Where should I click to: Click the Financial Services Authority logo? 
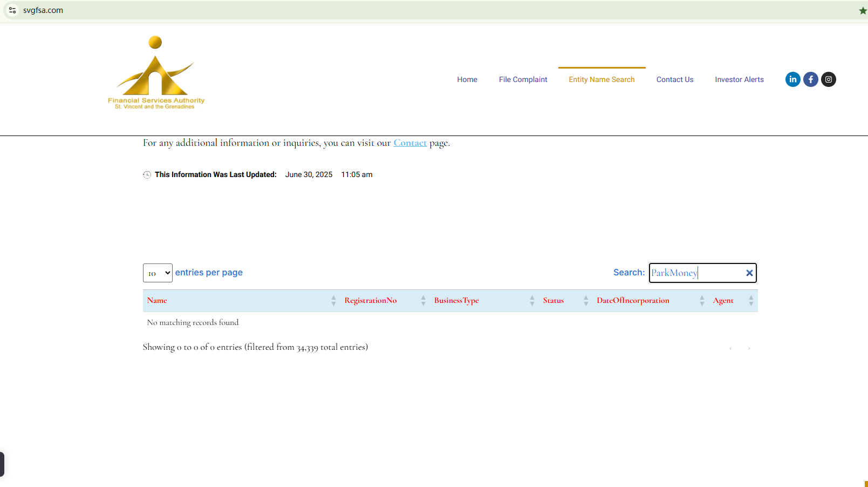tap(156, 73)
